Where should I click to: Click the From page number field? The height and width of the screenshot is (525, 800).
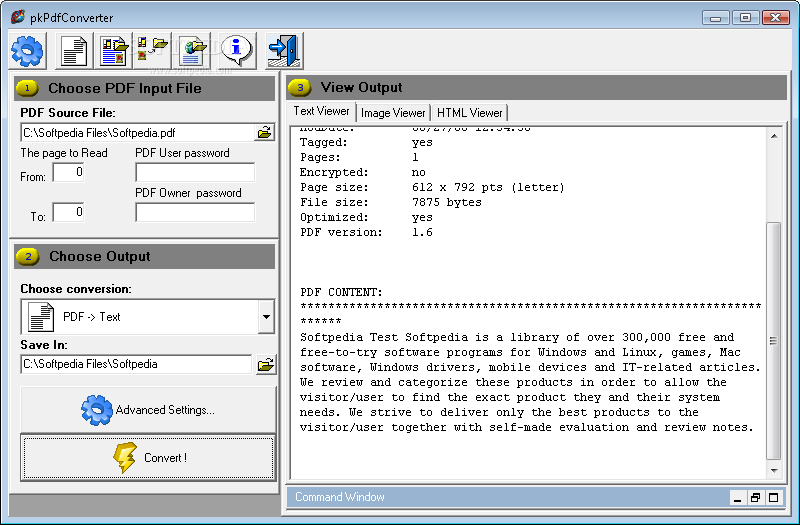pos(68,172)
